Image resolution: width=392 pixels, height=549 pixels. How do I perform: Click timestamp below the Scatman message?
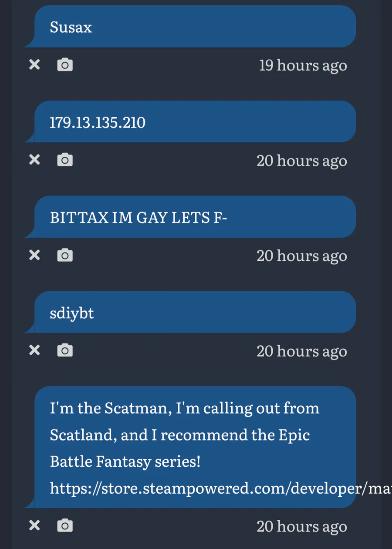pos(301,526)
